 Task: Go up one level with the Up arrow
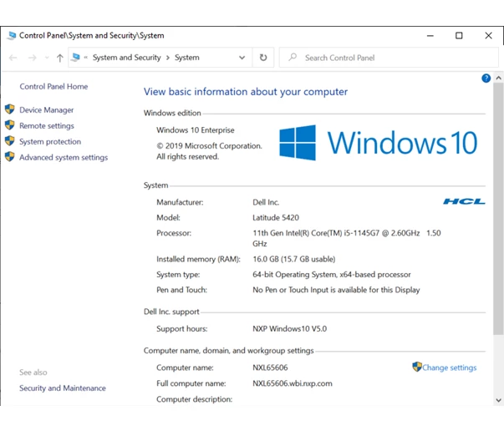(x=60, y=58)
